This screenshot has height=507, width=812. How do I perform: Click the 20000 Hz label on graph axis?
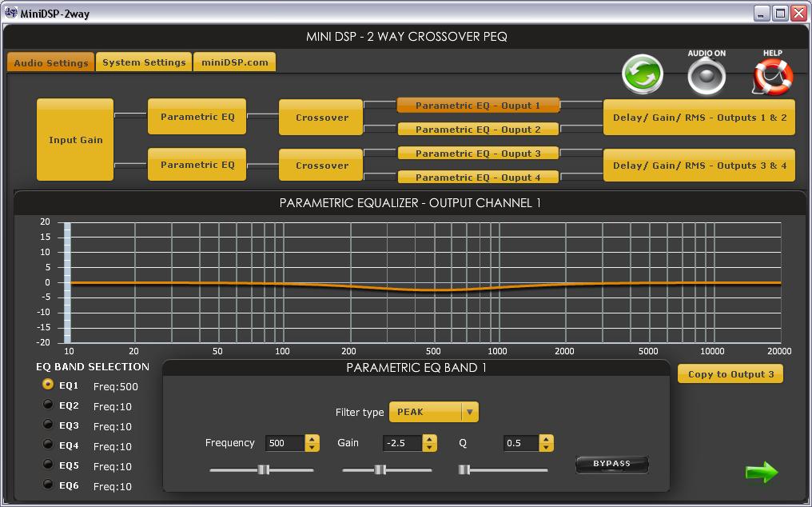click(779, 351)
